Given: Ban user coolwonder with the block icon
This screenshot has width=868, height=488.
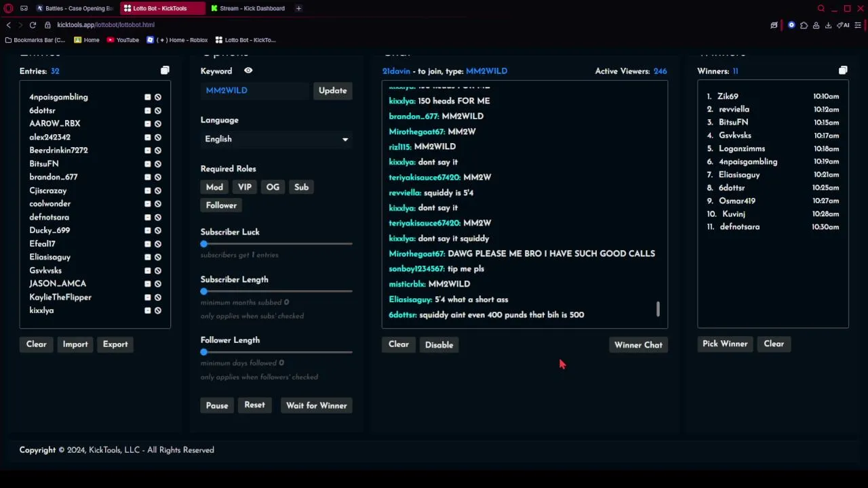Looking at the screenshot, I should (x=158, y=204).
